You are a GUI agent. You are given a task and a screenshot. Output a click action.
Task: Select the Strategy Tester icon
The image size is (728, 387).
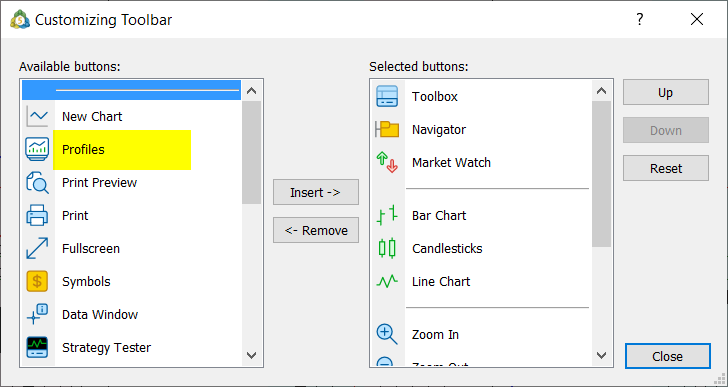[37, 347]
